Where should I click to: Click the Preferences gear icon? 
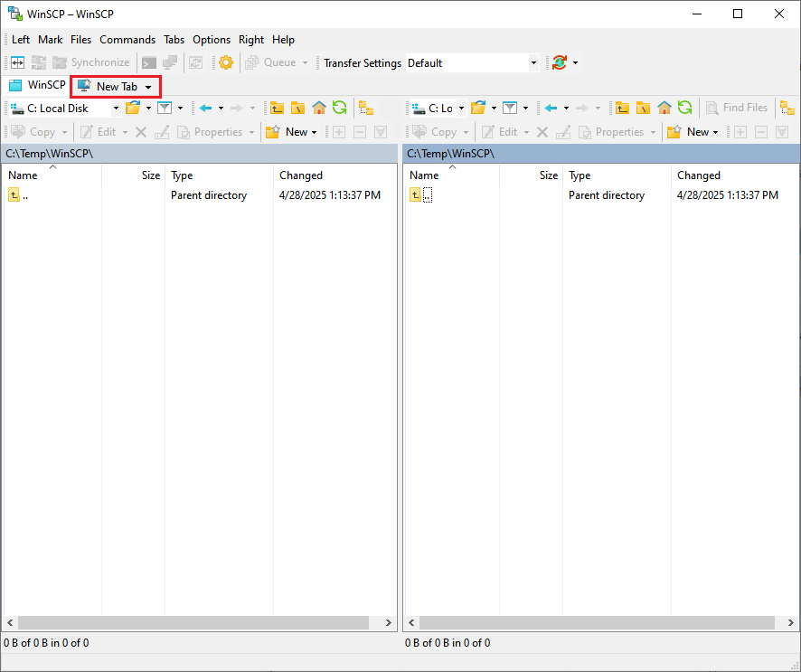point(225,62)
